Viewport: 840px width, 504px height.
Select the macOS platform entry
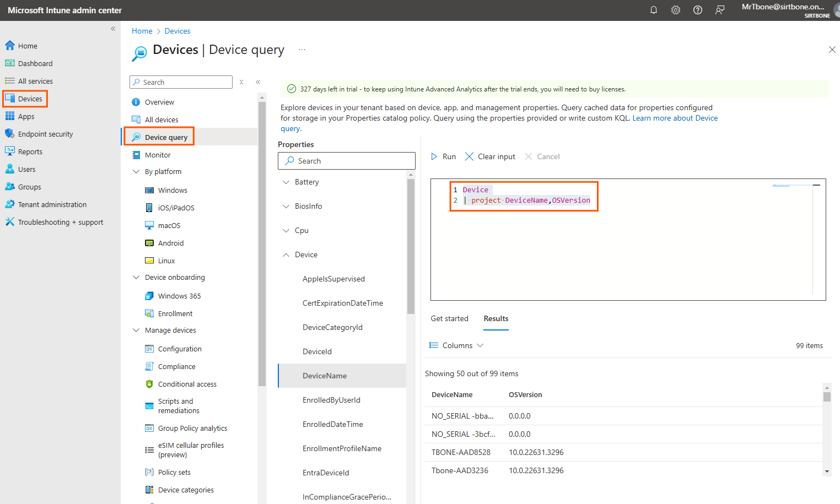click(x=169, y=225)
